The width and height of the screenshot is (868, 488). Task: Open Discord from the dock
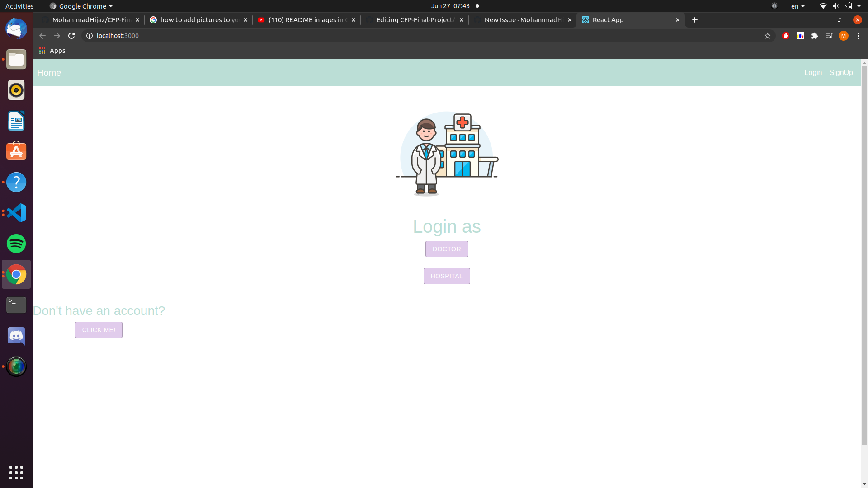click(16, 336)
